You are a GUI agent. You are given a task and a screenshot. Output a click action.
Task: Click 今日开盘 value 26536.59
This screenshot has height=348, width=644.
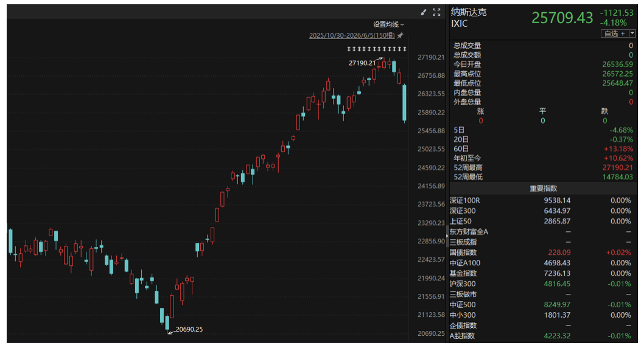(x=618, y=64)
